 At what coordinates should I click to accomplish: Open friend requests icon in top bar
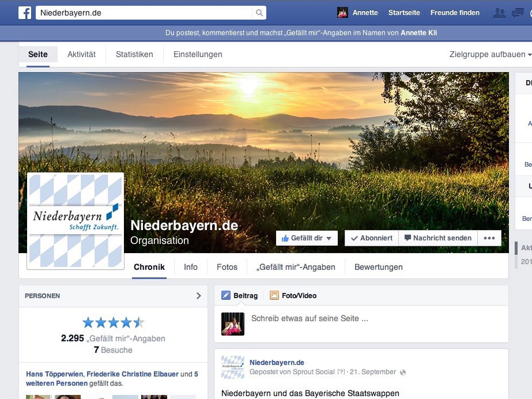pyautogui.click(x=499, y=13)
